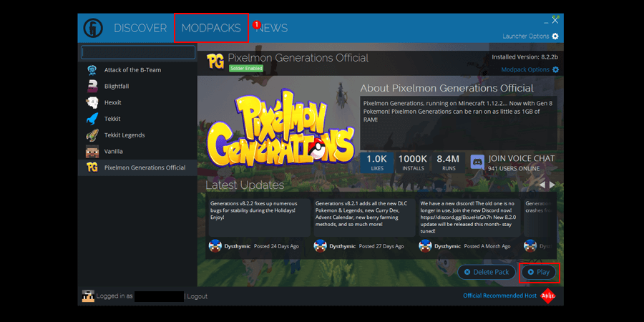
Task: Select the Blightfall modpack
Action: coord(137,87)
